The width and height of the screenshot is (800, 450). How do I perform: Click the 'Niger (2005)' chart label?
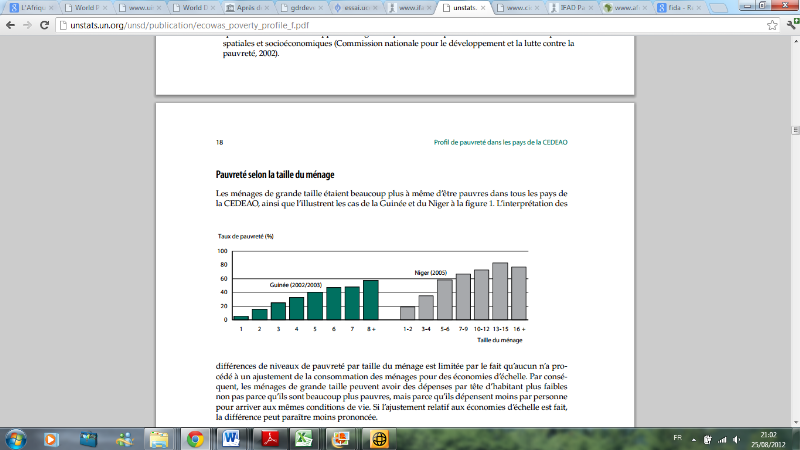pyautogui.click(x=431, y=272)
